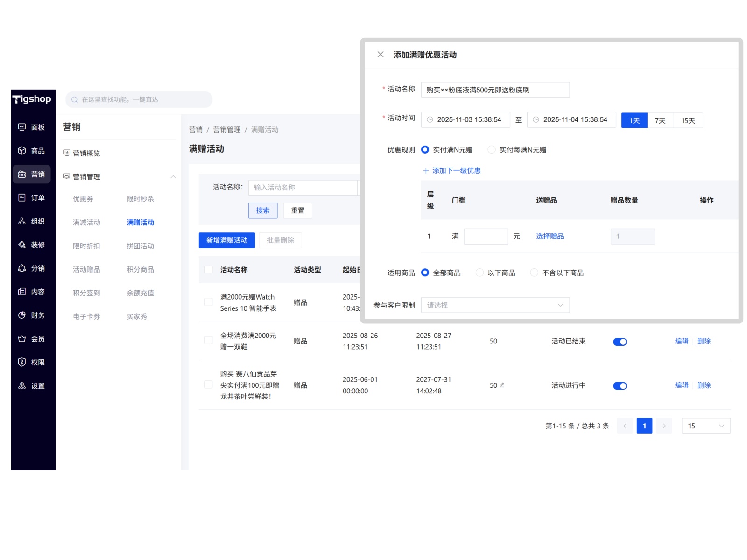Select the 装修 decoration icon
This screenshot has width=747, height=560.
[22, 245]
